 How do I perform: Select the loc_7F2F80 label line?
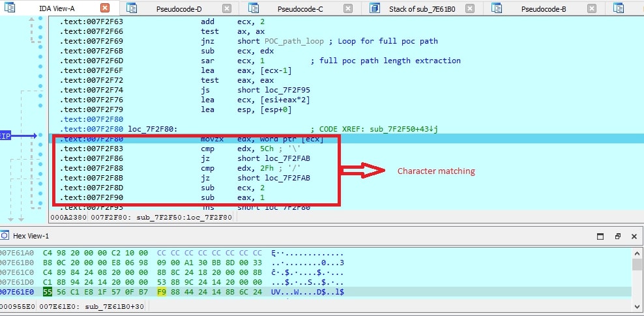(x=153, y=129)
